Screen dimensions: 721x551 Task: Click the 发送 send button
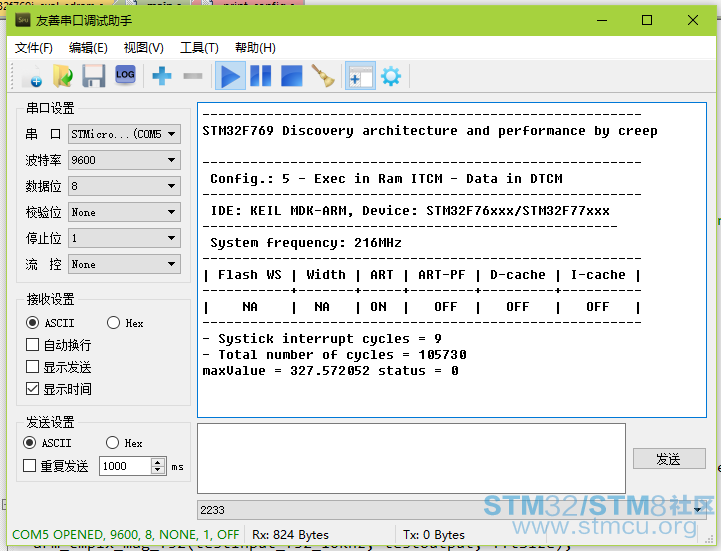(x=669, y=459)
